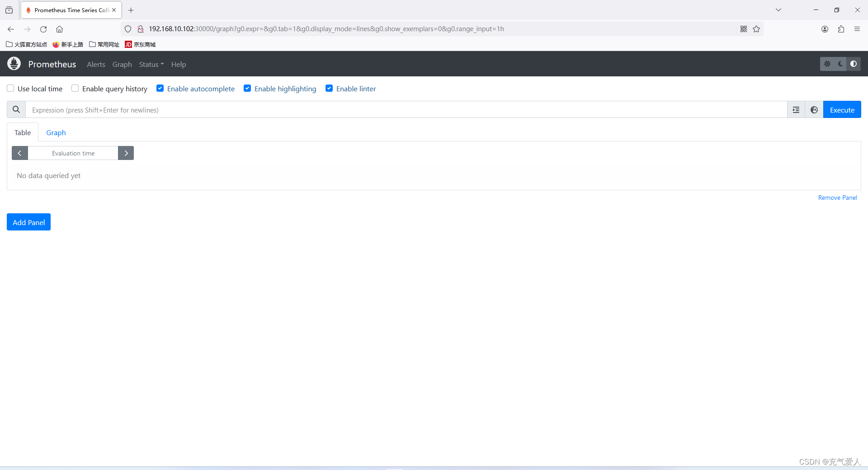Select the Prometheus Time Series browser tab
The width and height of the screenshot is (868, 470).
[71, 10]
